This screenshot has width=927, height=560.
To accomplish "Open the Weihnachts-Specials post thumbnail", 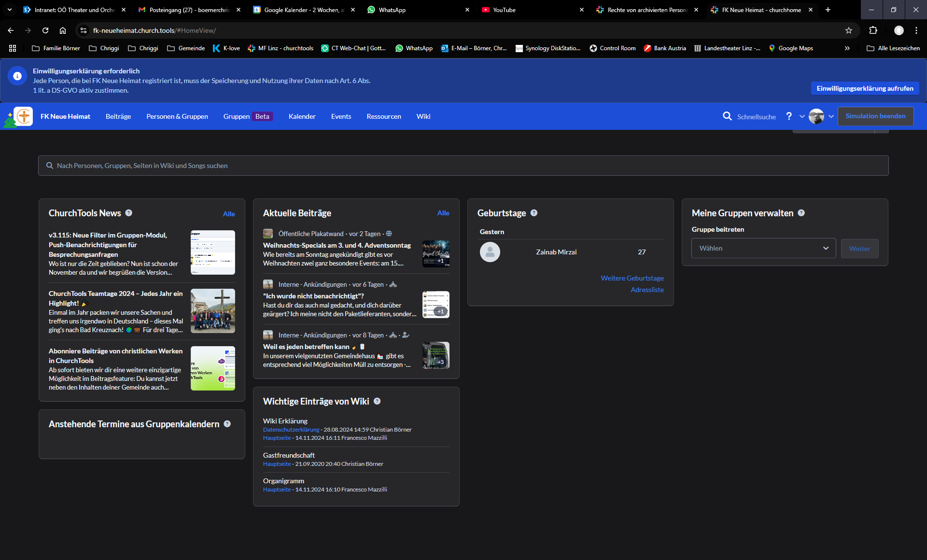I will coord(436,254).
